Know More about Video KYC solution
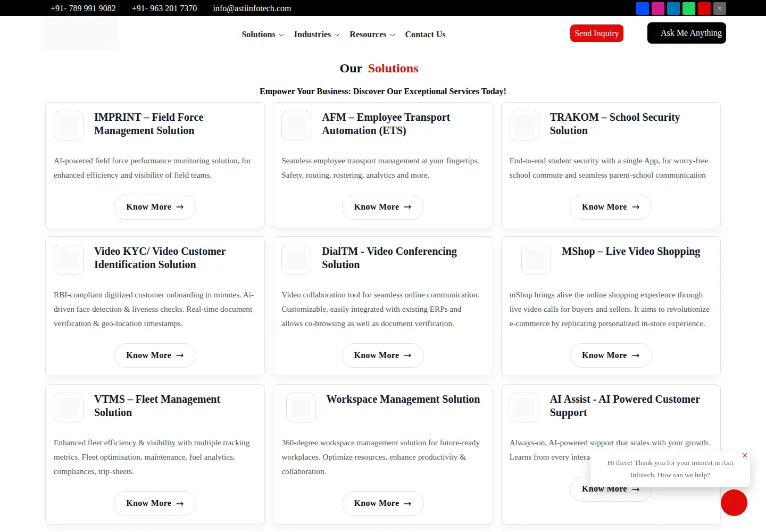This screenshot has height=532, width=766. pos(155,355)
